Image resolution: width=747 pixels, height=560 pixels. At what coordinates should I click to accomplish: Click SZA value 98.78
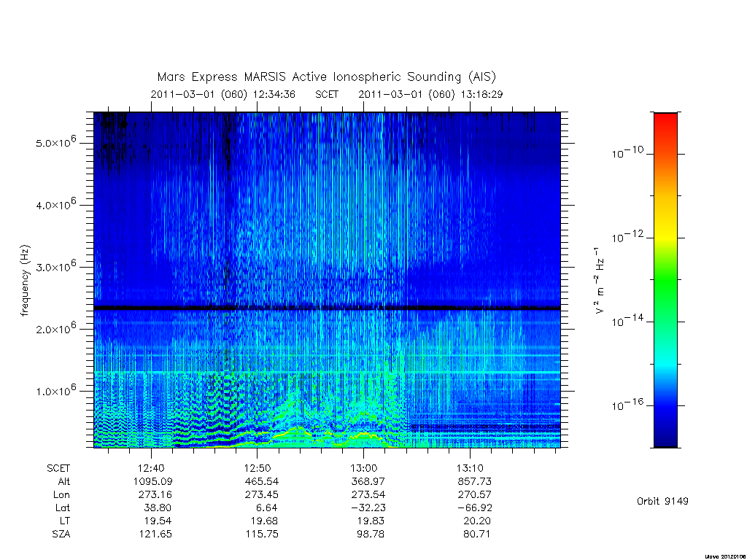pos(371,534)
